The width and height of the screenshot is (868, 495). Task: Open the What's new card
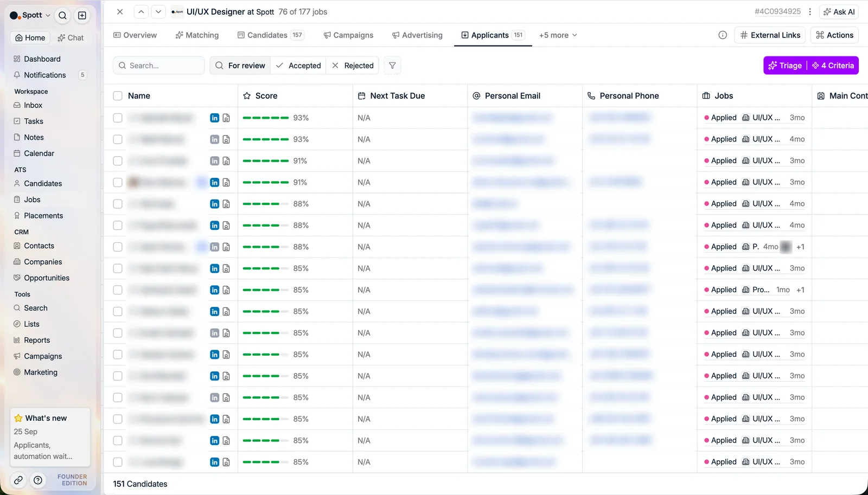coord(50,437)
